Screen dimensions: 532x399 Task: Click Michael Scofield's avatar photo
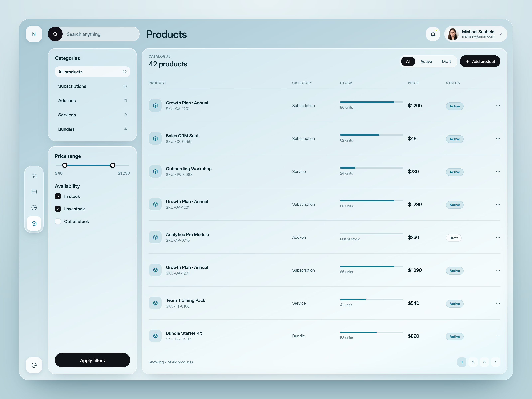coord(453,34)
